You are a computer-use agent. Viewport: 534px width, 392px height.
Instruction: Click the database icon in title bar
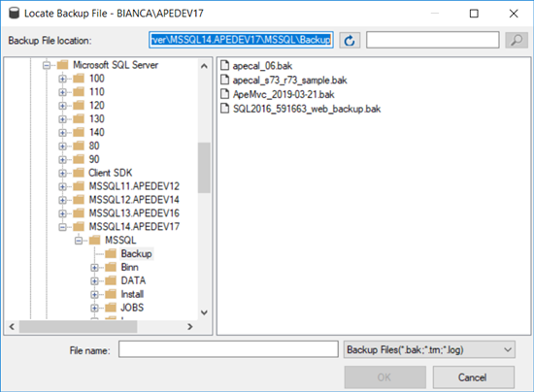pos(14,14)
